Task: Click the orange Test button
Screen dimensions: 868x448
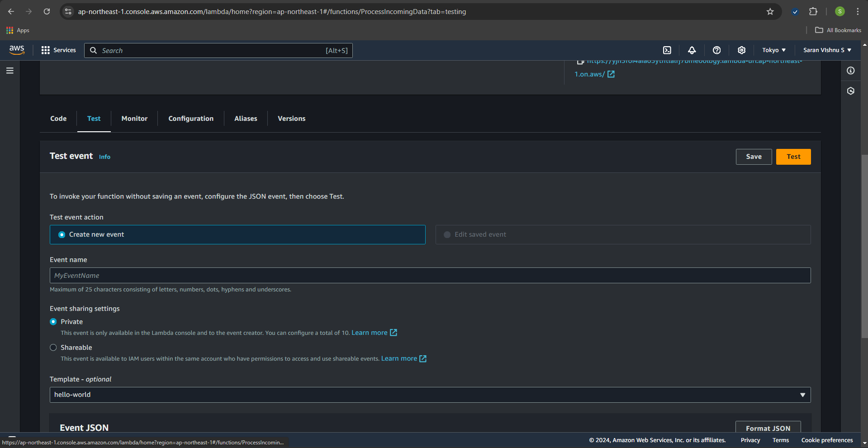Action: pos(793,157)
